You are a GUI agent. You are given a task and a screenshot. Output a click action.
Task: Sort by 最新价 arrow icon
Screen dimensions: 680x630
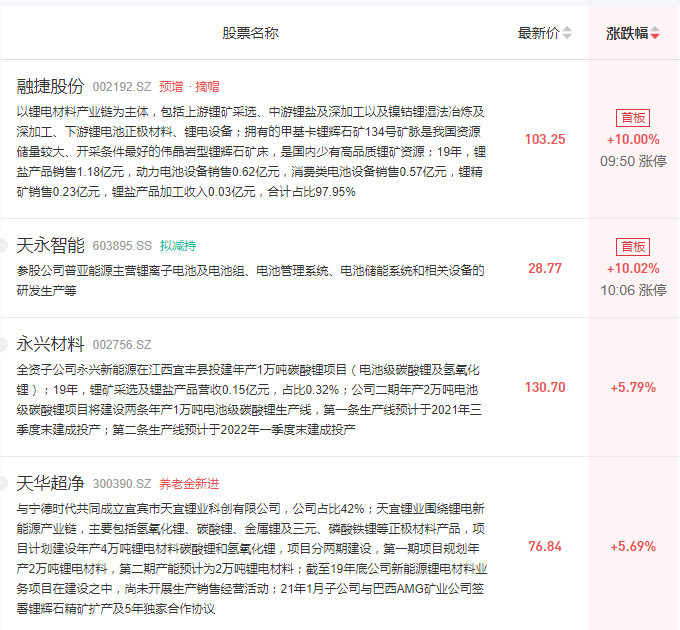567,33
